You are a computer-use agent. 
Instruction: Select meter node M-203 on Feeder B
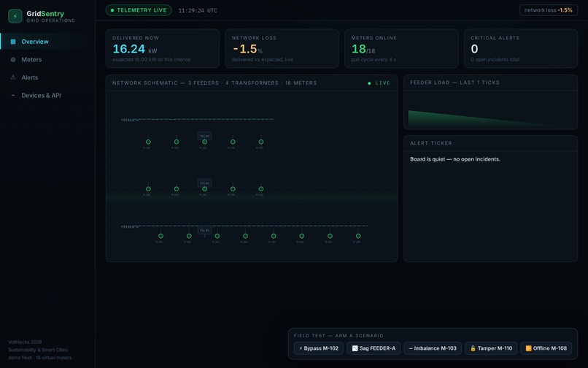click(x=217, y=236)
